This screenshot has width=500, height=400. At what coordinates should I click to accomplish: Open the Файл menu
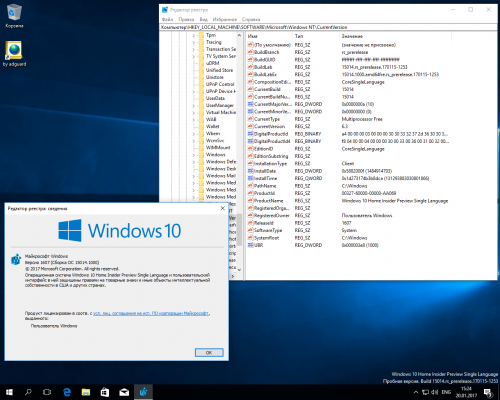tap(167, 19)
